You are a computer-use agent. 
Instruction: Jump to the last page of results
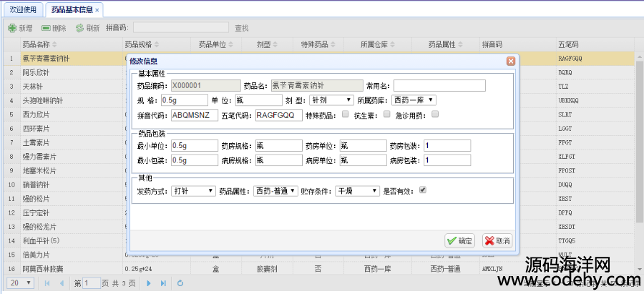coord(163,283)
